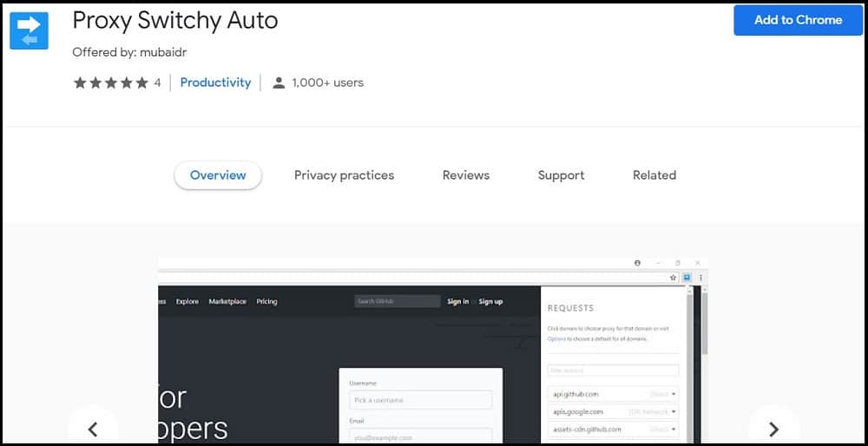The image size is (868, 446).
Task: Open the Productivity category link
Action: click(215, 82)
